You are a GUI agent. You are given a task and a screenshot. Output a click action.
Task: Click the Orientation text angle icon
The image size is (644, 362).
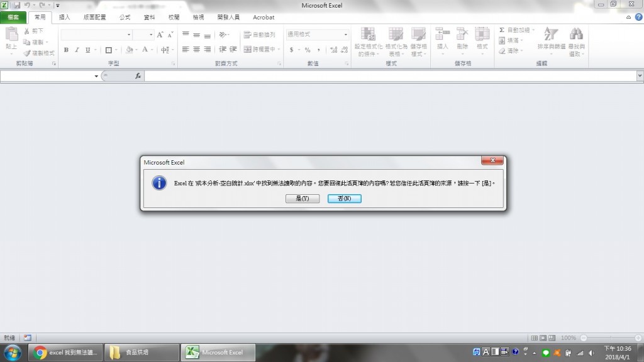click(222, 35)
